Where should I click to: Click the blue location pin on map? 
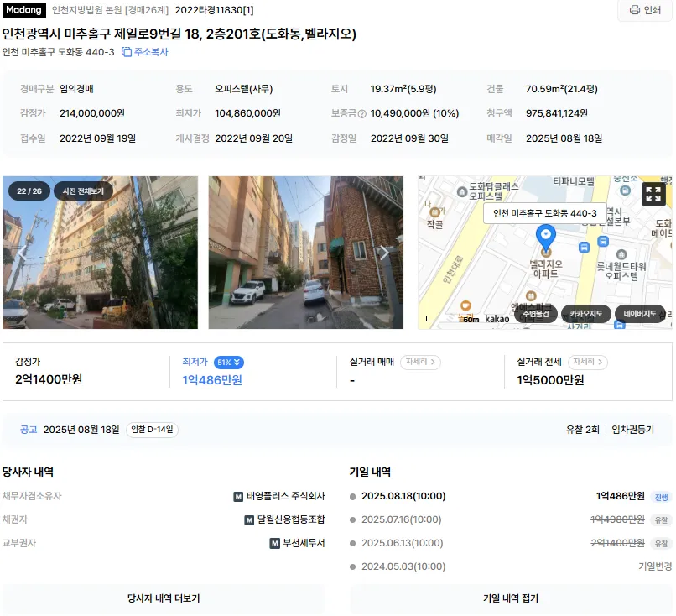546,239
